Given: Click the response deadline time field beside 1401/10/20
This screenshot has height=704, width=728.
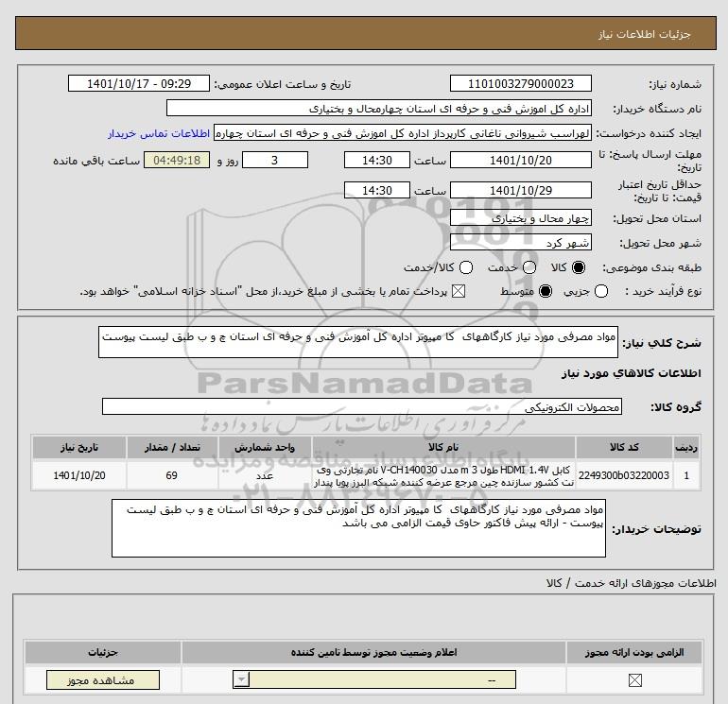Looking at the screenshot, I should pyautogui.click(x=377, y=160).
